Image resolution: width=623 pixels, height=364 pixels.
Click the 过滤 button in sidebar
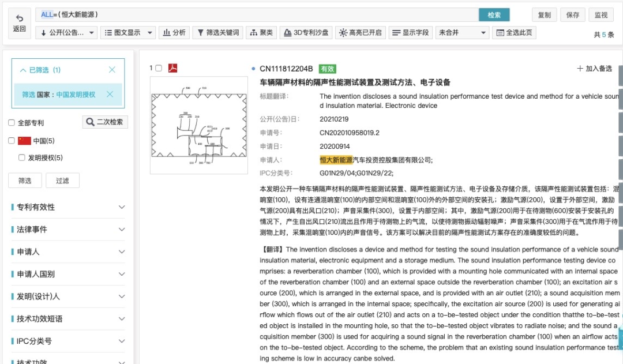pyautogui.click(x=62, y=181)
